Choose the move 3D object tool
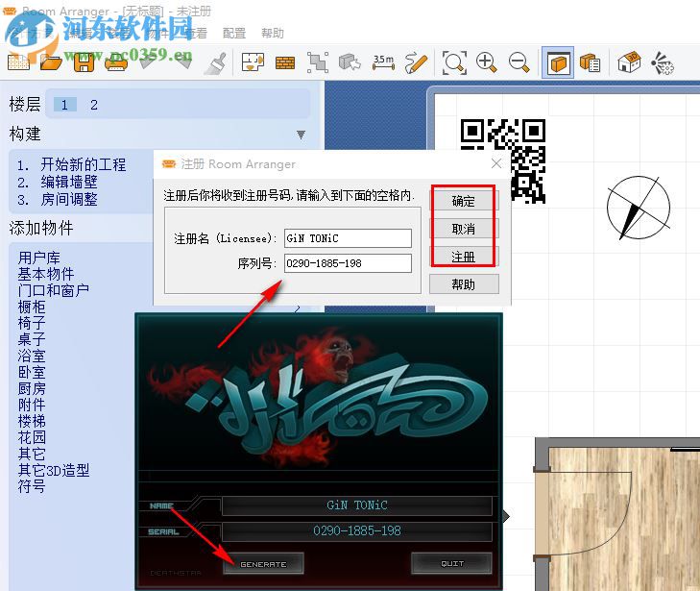The width and height of the screenshot is (700, 591). (350, 62)
